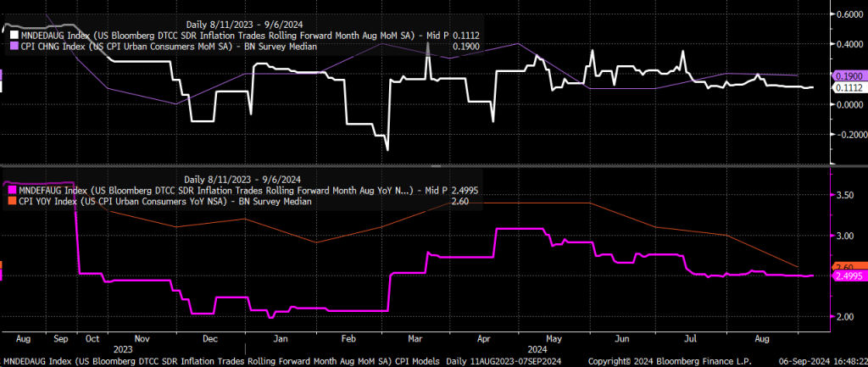Viewport: 868px width, 367px height.
Task: Click the 3.50 y-axis label
Action: point(847,196)
